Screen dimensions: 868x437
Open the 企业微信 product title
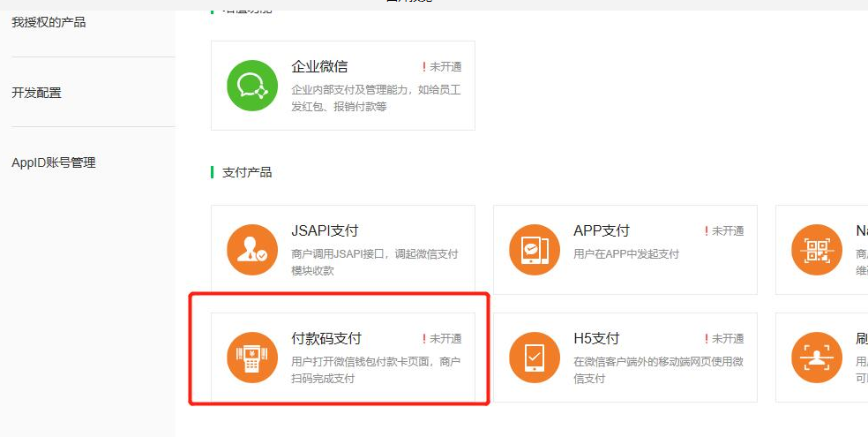(x=319, y=66)
